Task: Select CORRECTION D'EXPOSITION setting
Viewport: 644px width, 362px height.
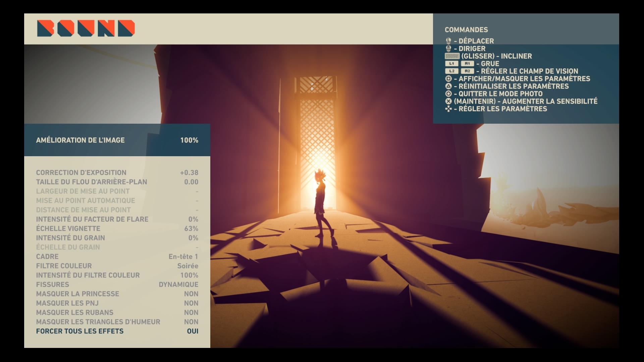Action: tap(81, 173)
